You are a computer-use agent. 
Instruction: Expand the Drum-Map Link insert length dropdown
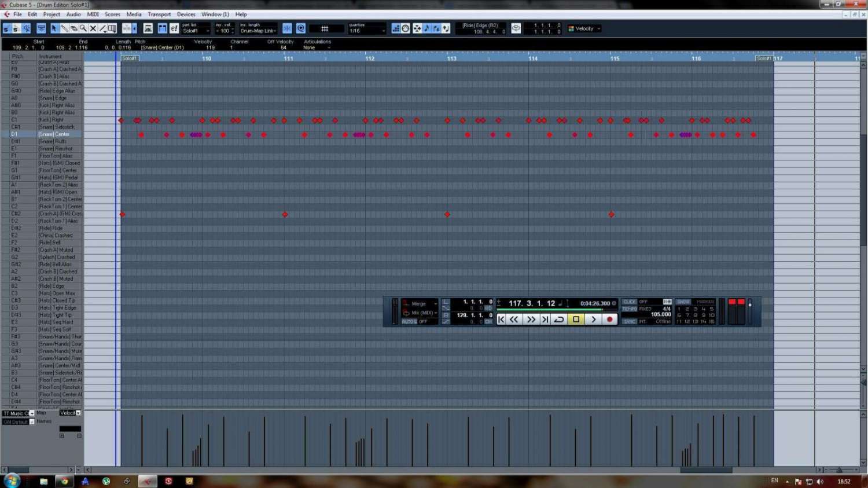[258, 31]
